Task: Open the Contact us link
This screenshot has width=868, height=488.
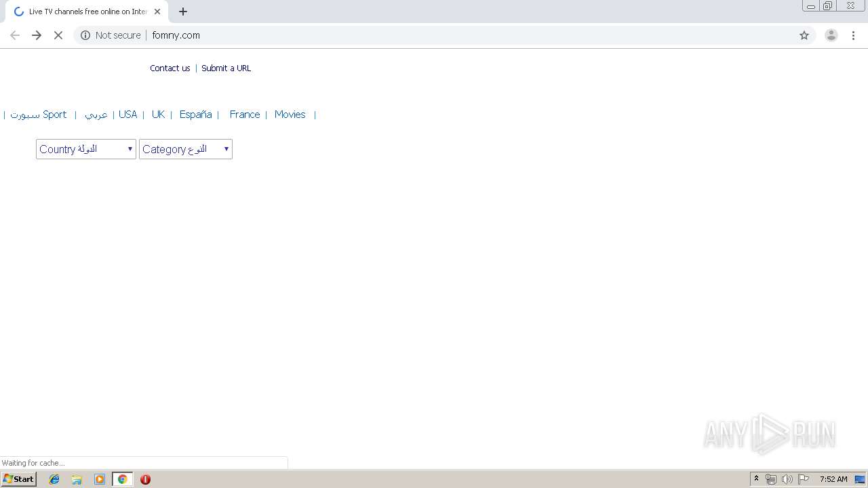Action: 170,68
